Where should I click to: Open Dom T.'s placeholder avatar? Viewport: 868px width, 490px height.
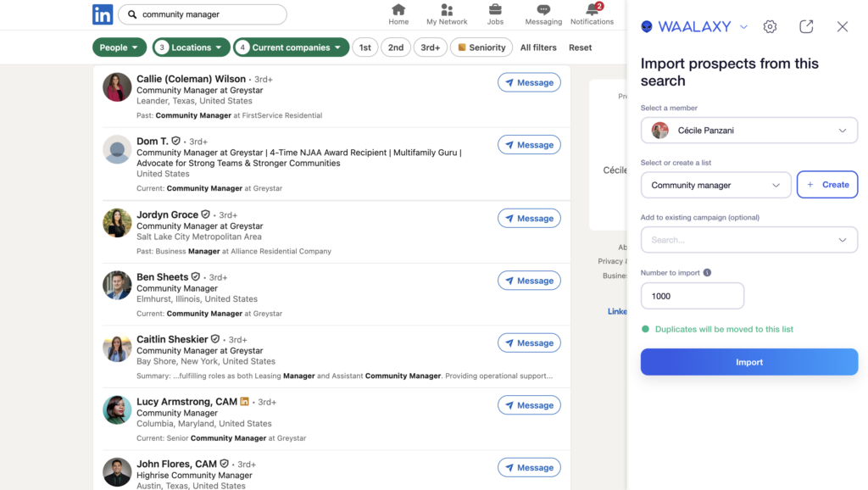[x=117, y=149]
